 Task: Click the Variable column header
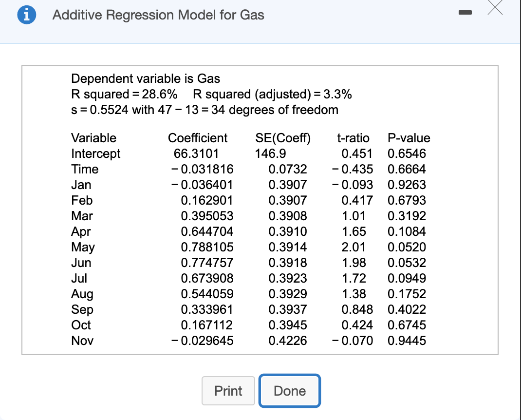click(93, 138)
